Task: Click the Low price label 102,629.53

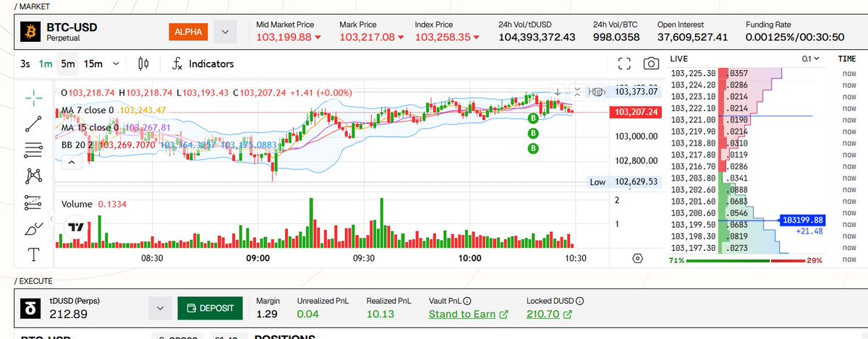Action: (x=637, y=182)
